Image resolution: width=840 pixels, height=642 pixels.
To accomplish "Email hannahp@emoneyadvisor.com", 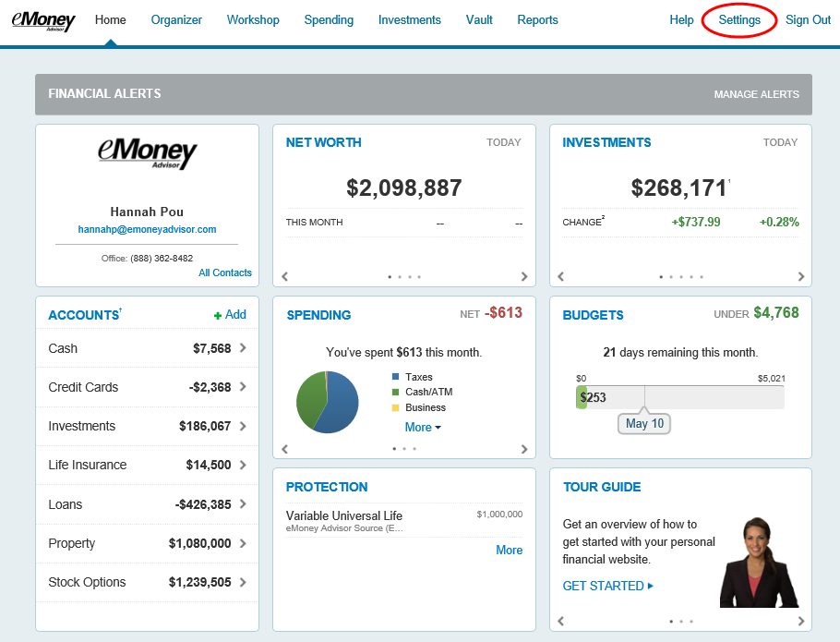I will tap(147, 229).
